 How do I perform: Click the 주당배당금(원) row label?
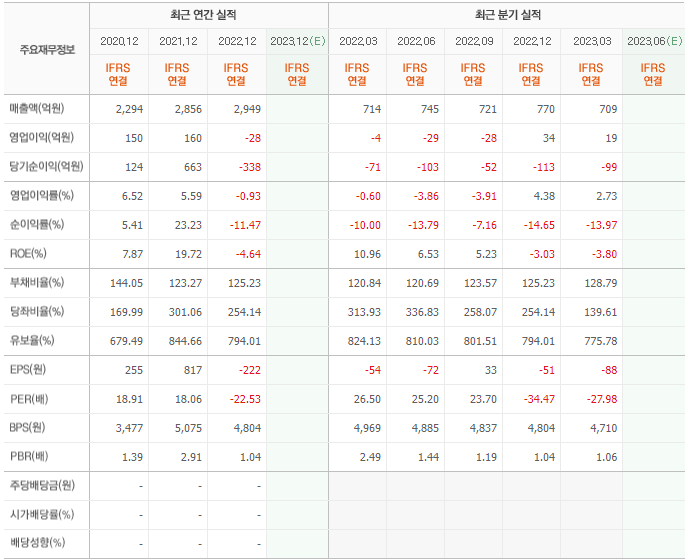click(x=42, y=485)
